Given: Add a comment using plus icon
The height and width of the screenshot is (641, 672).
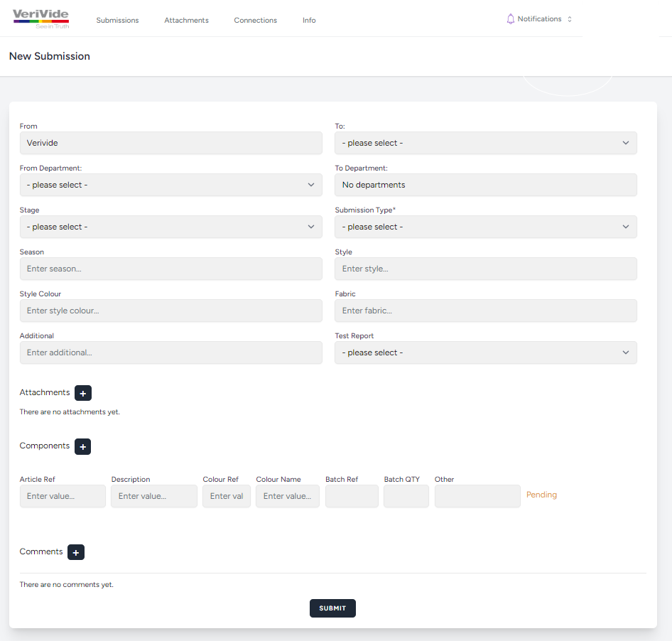Looking at the screenshot, I should click(76, 552).
